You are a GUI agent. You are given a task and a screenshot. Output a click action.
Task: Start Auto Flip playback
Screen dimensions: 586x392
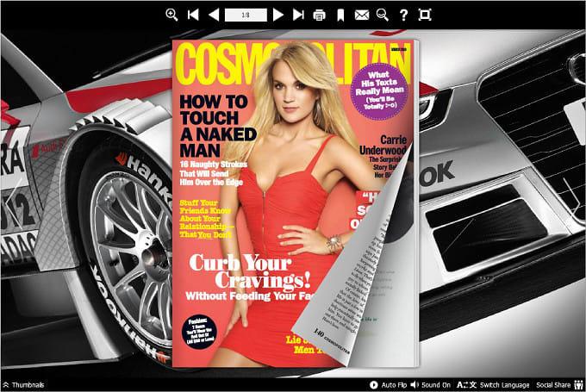[389, 385]
